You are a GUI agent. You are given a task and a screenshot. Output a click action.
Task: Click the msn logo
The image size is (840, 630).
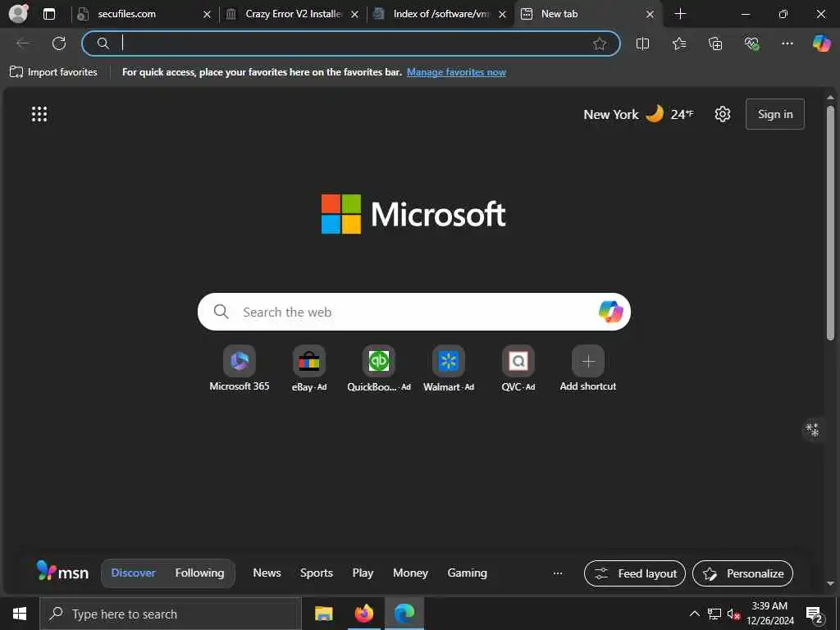click(x=62, y=572)
